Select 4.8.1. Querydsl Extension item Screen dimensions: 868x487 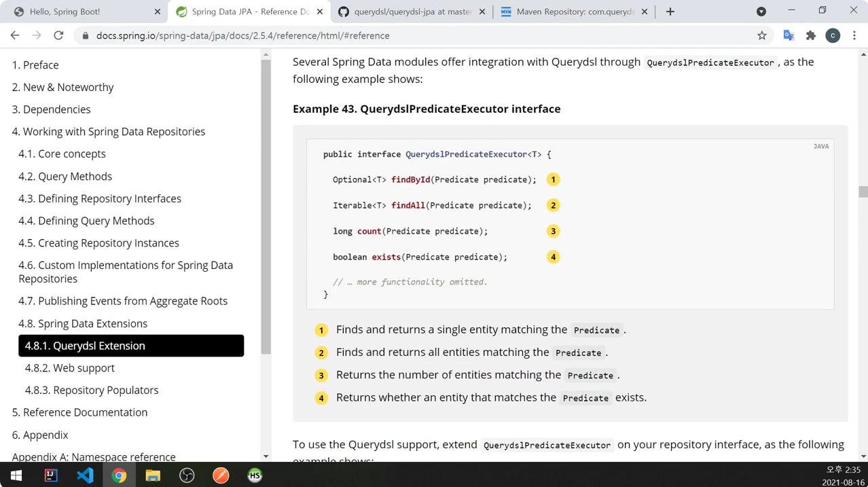coord(131,346)
